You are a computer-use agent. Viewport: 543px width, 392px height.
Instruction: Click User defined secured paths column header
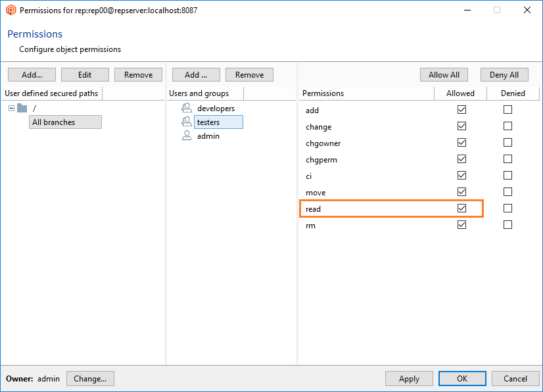(x=51, y=93)
